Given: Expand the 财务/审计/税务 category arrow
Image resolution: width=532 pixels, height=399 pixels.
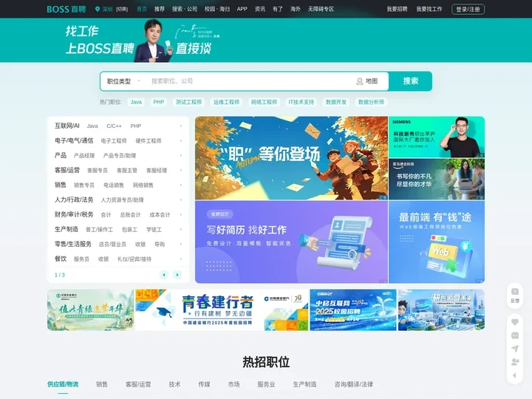Looking at the screenshot, I should click(181, 214).
